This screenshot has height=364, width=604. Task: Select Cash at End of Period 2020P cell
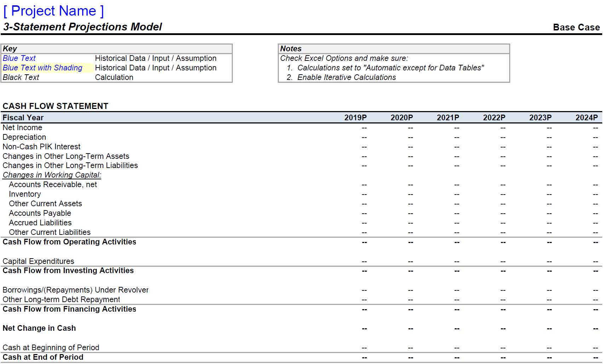coord(410,358)
